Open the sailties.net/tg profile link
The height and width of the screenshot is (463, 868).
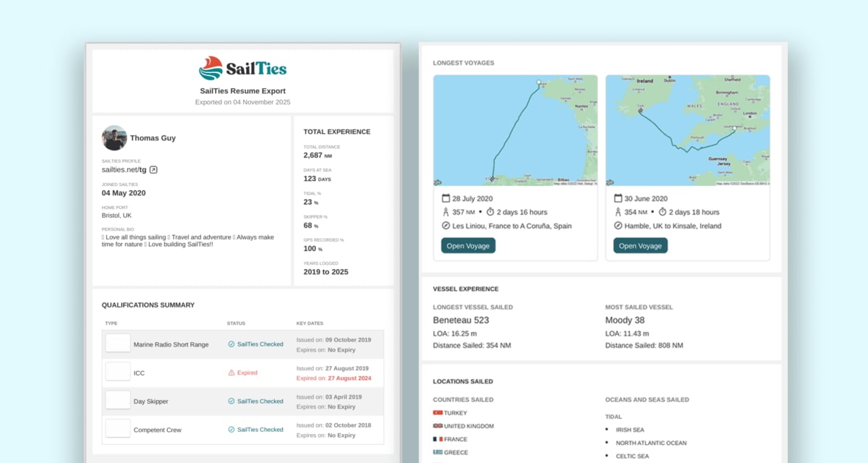coord(124,170)
